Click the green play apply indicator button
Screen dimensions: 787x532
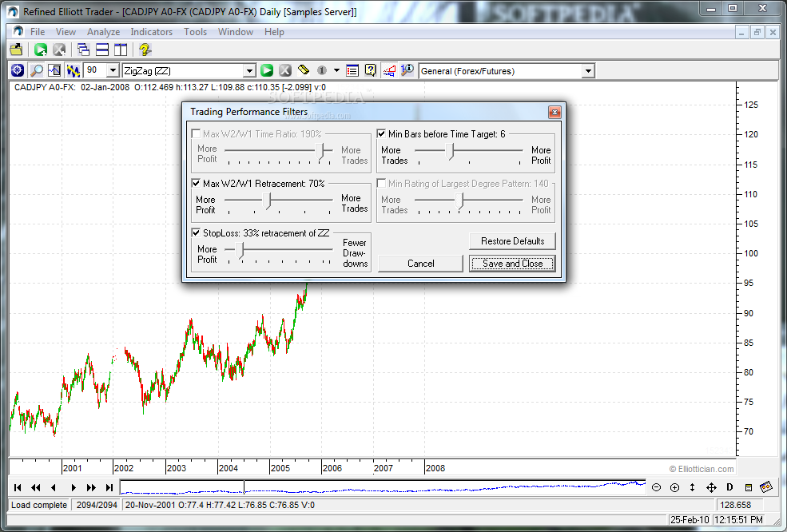267,71
